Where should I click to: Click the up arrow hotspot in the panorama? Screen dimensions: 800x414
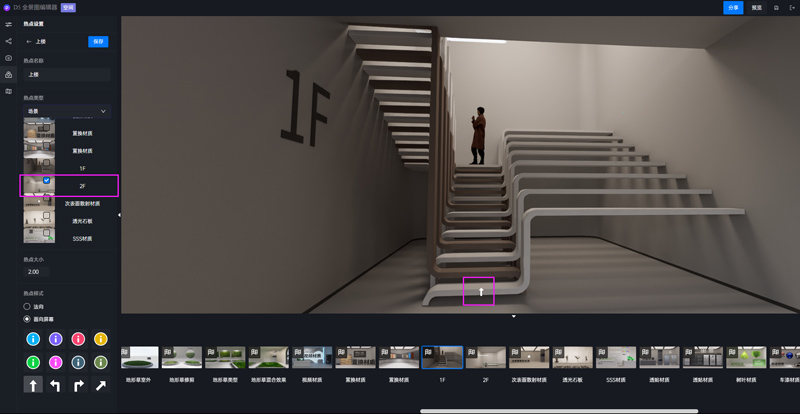480,292
